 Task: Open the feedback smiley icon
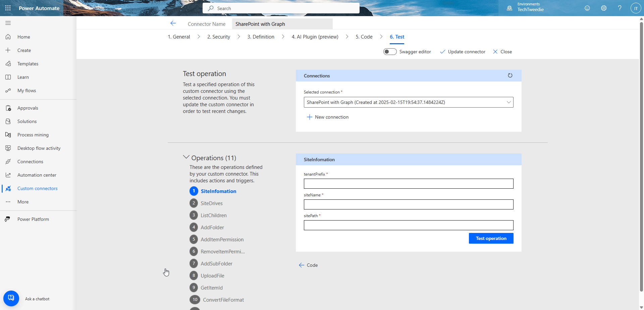coord(587,8)
